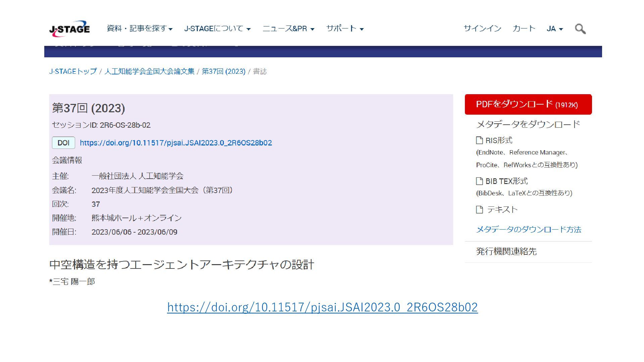This screenshot has width=644, height=362.
Task: Click the J-STAGE logo
Action: 69,29
